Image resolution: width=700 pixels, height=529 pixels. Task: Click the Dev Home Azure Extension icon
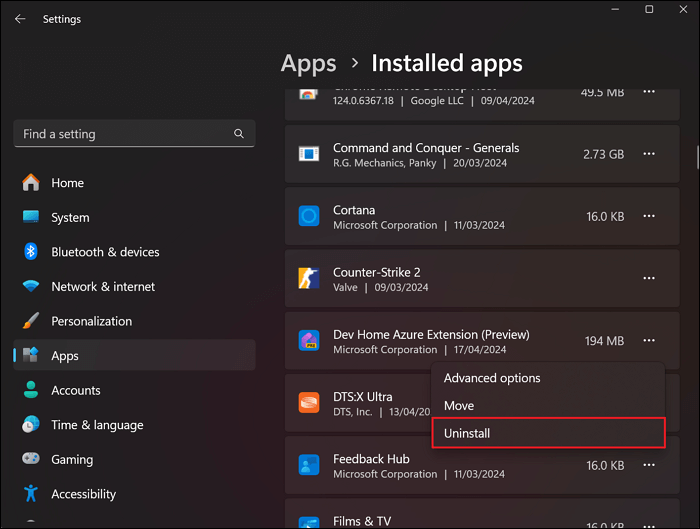tap(309, 341)
